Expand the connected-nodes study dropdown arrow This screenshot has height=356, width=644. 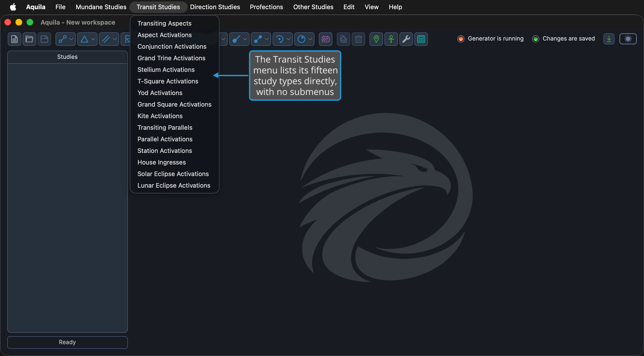coord(71,39)
